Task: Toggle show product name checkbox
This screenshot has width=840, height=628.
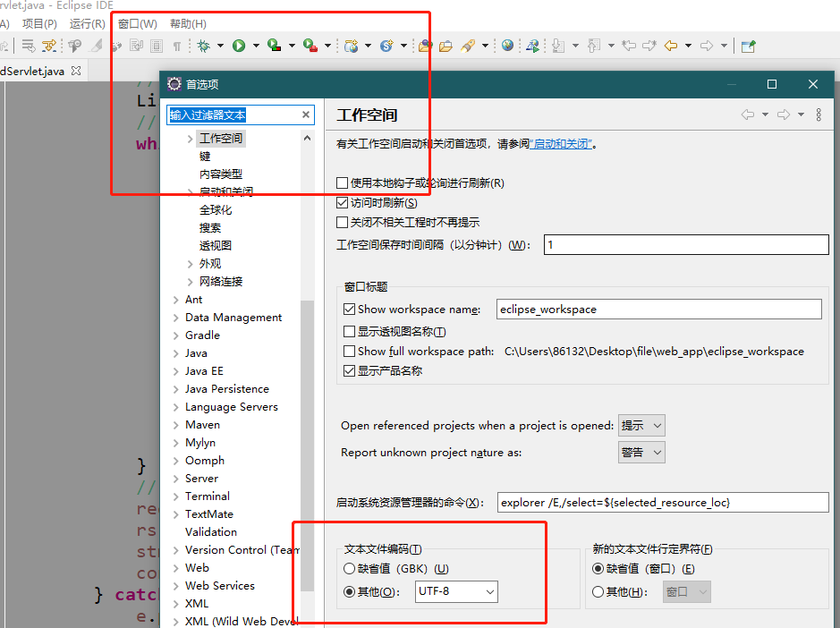Action: pyautogui.click(x=349, y=370)
